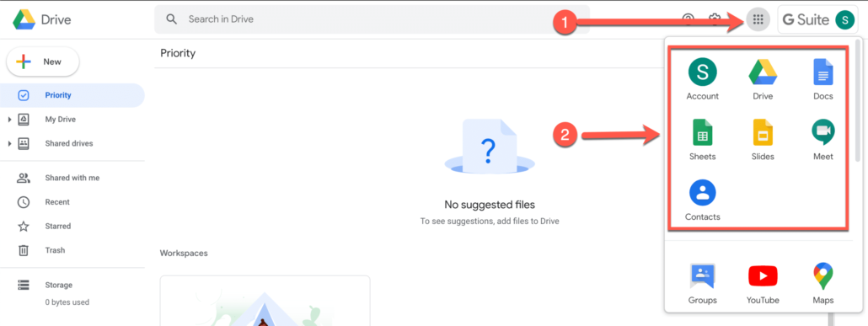Open the help question mark icon
The image size is (868, 326).
coord(689,20)
